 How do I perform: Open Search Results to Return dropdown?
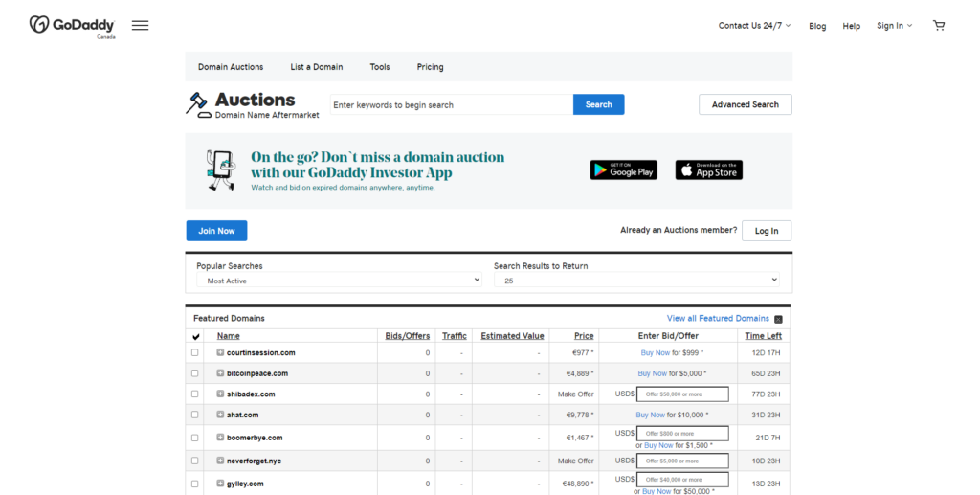click(x=636, y=281)
